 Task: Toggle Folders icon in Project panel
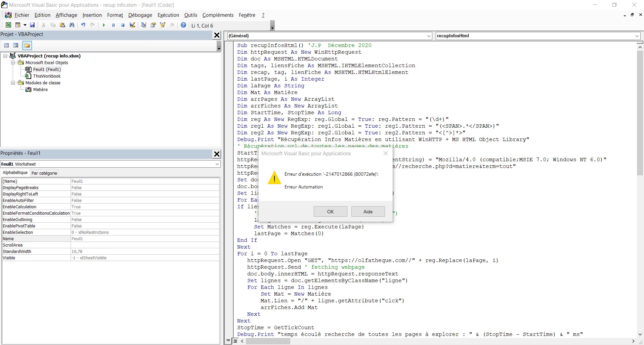pos(27,45)
